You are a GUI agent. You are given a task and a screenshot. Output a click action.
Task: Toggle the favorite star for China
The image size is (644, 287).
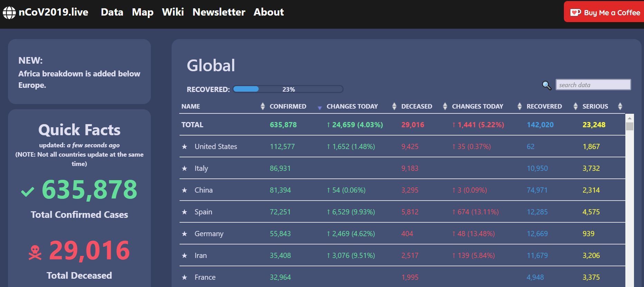pos(185,190)
